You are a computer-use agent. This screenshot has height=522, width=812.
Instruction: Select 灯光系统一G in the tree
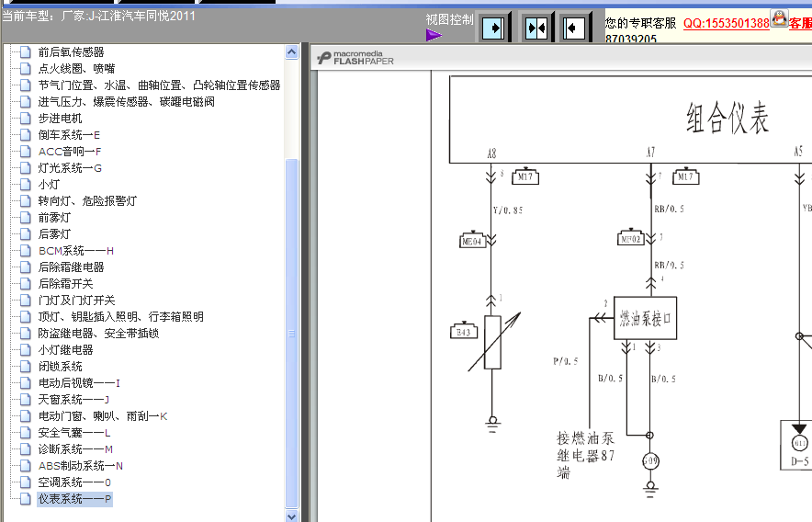[x=70, y=168]
